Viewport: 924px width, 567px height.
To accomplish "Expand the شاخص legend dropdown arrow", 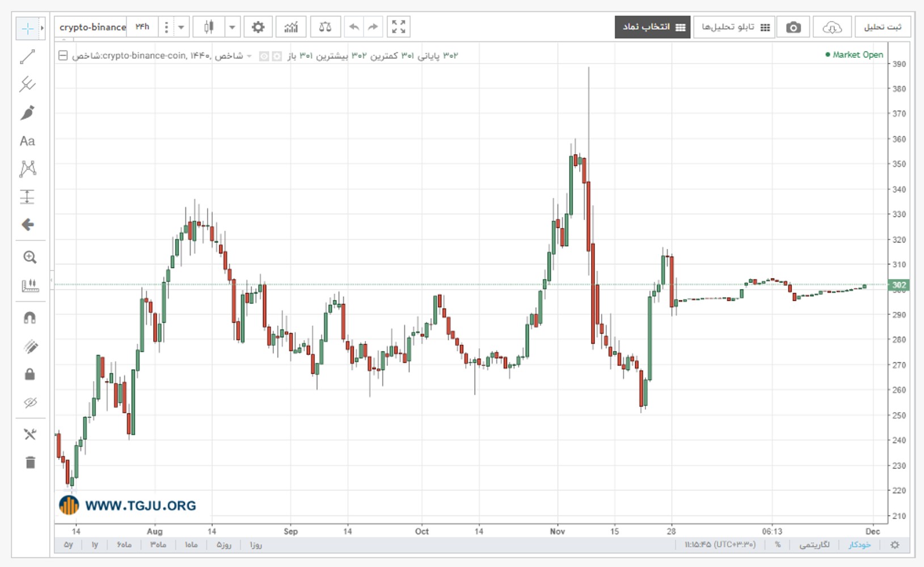I will 249,56.
